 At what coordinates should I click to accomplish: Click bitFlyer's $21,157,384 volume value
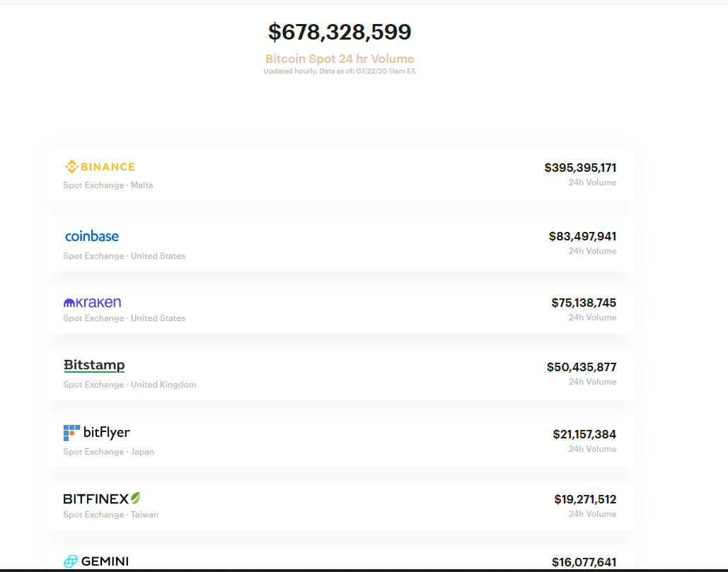click(x=584, y=434)
